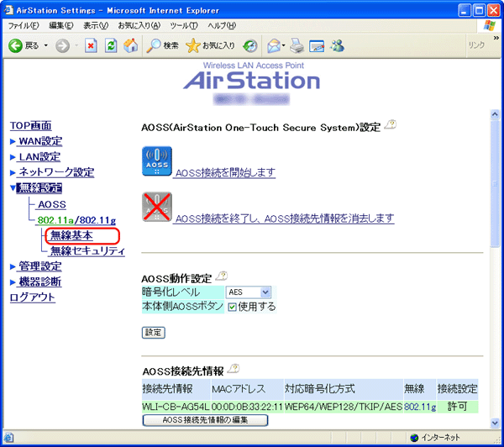Expand the 管理設定 menu arrow
The image size is (504, 447).
(x=13, y=266)
